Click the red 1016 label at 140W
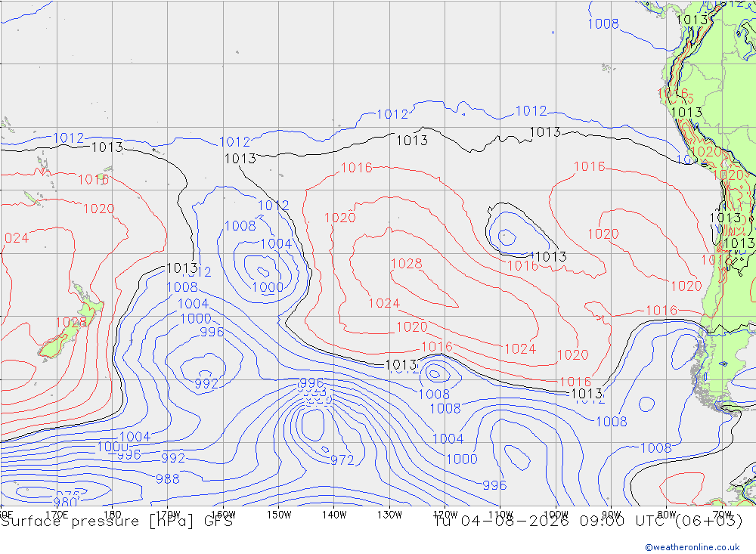The height and width of the screenshot is (554, 756). tap(357, 168)
